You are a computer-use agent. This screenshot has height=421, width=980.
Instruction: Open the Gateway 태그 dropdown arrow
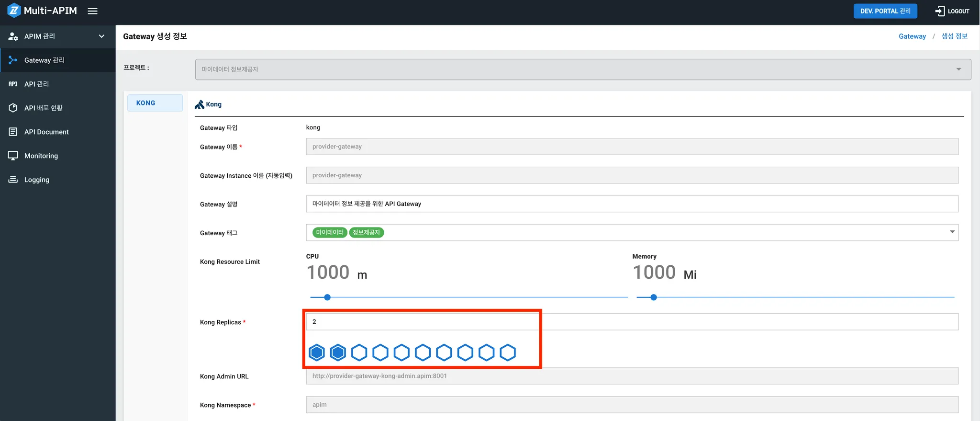tap(952, 232)
